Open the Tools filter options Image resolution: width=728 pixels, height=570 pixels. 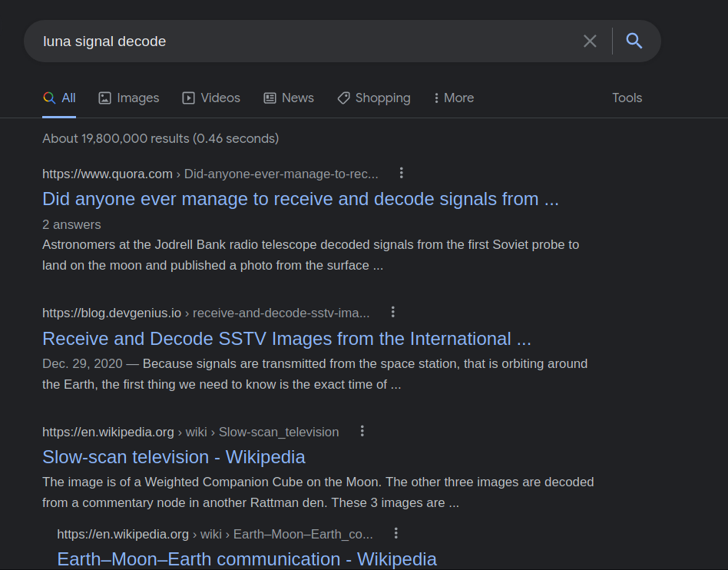(x=627, y=98)
